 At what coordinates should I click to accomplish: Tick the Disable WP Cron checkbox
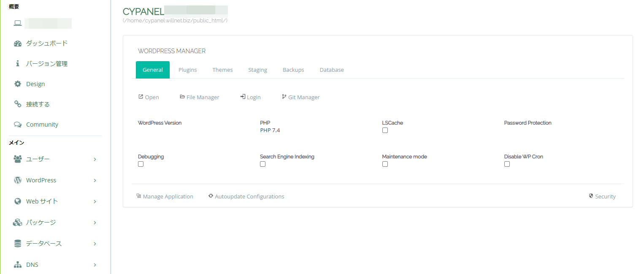(507, 164)
